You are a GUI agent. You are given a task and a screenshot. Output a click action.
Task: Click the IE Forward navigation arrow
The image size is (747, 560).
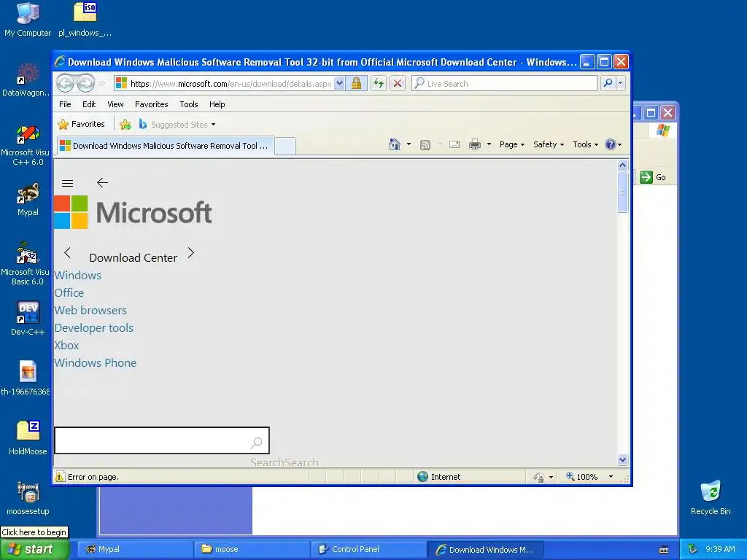click(86, 83)
